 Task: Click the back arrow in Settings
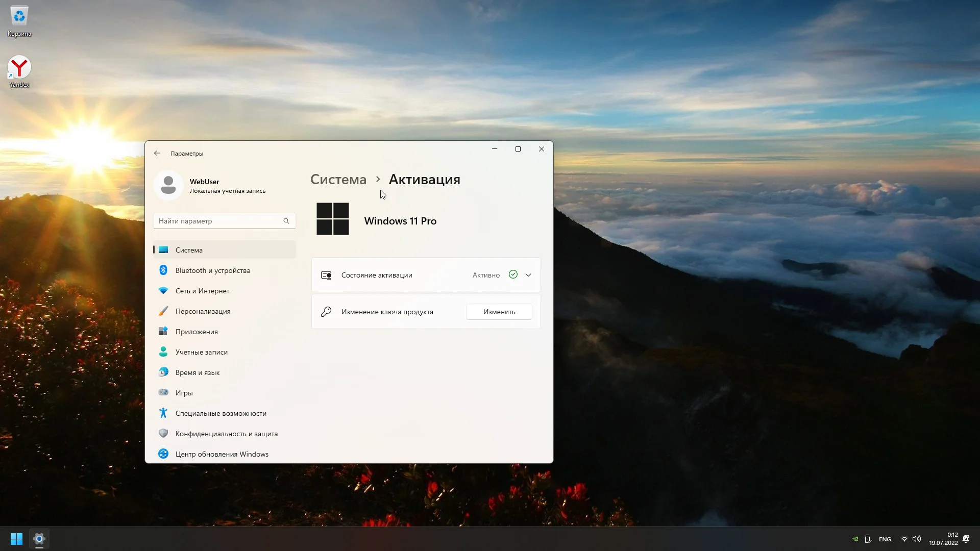157,153
